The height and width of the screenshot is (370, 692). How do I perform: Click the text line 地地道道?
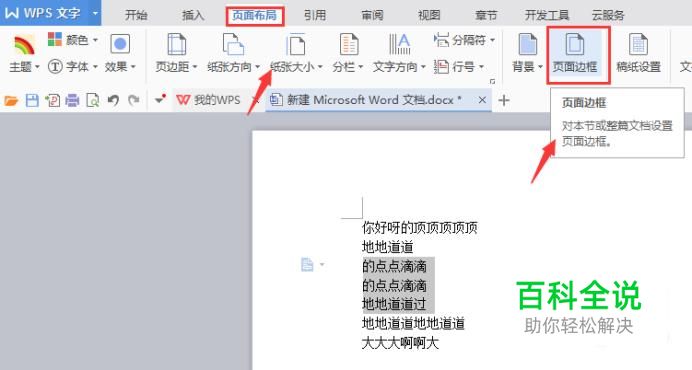click(387, 247)
